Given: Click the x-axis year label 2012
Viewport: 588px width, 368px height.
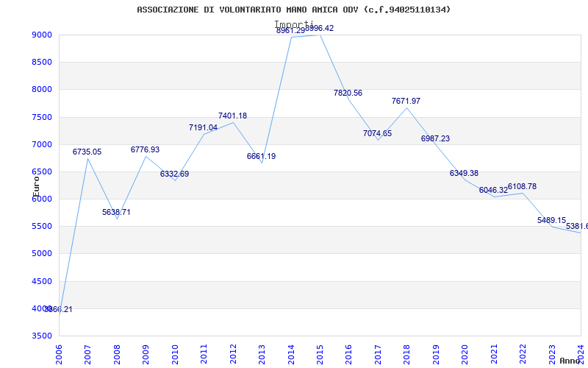Looking at the screenshot, I should [233, 353].
